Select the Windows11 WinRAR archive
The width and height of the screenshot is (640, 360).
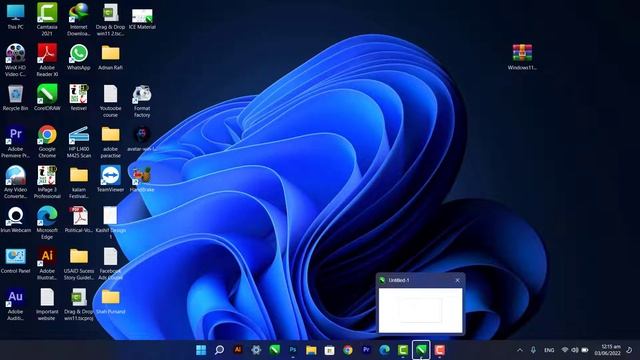[522, 57]
